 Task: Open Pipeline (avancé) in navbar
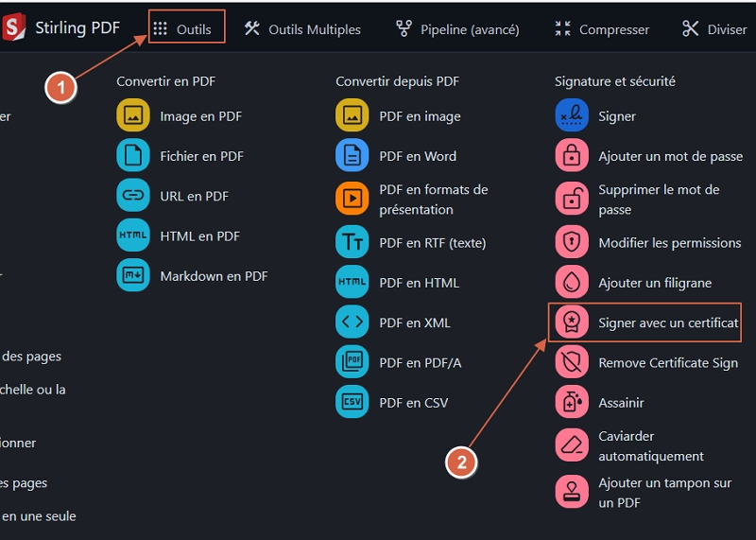(457, 29)
